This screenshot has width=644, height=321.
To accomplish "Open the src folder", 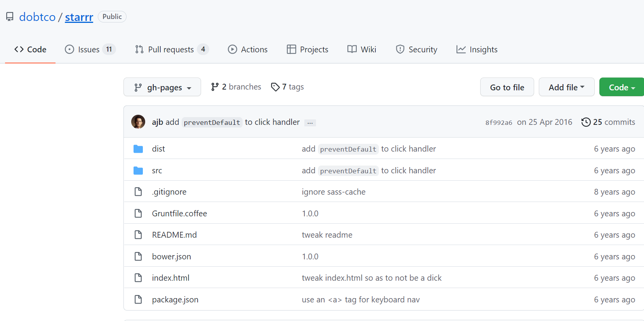I will point(157,171).
